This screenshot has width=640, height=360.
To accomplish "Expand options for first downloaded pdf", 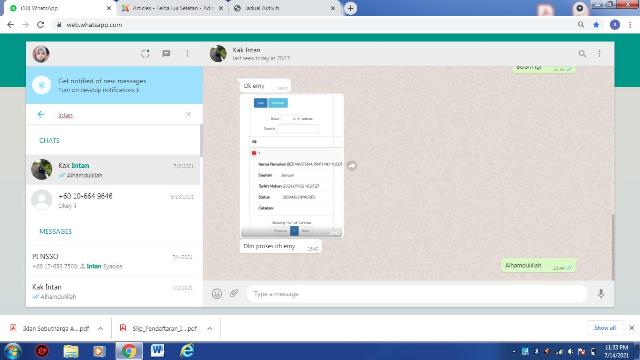I will click(x=100, y=329).
